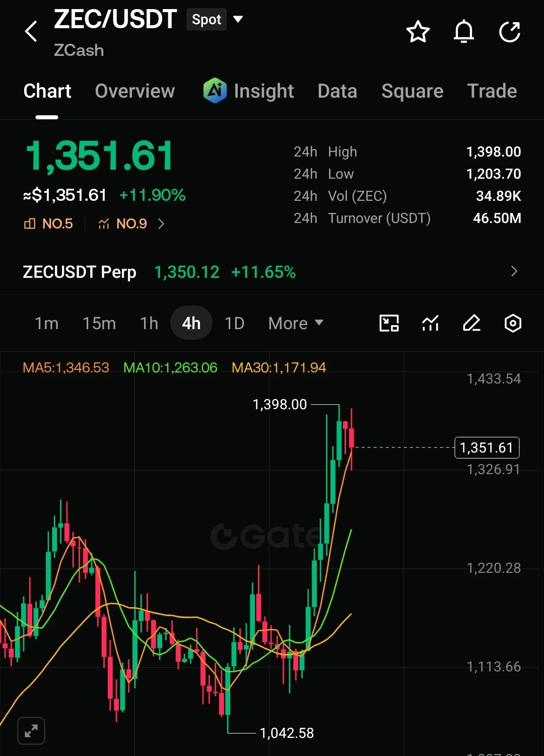
Task: Select the 15m timeframe
Action: [99, 323]
